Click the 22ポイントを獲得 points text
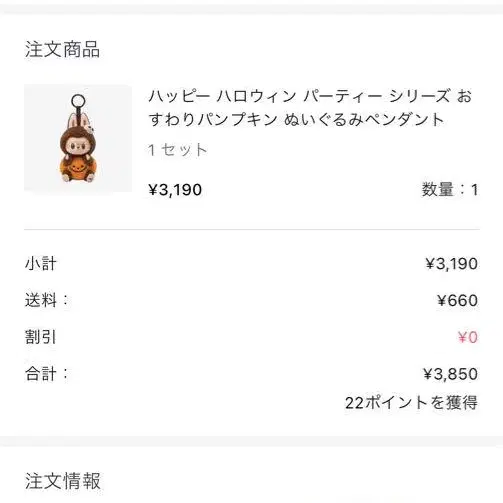This screenshot has width=503, height=503. pyautogui.click(x=411, y=402)
